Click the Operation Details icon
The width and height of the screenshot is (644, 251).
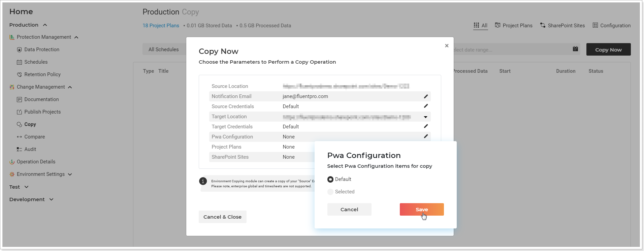click(x=12, y=162)
